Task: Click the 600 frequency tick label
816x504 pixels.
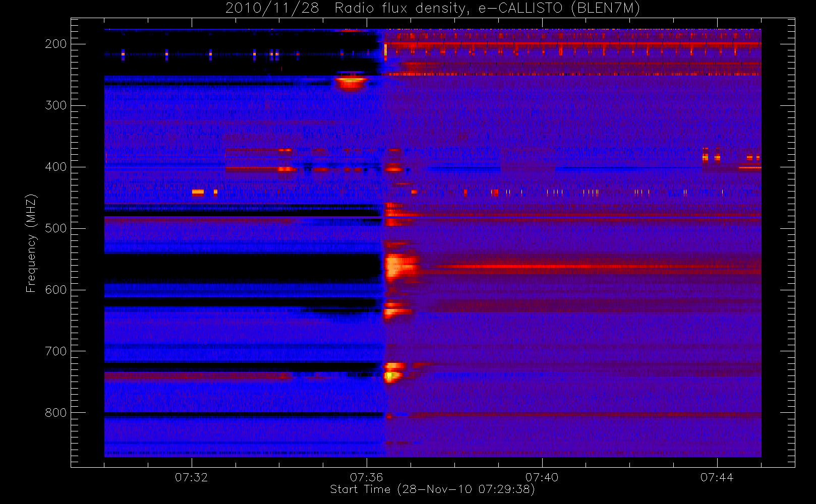Action: tap(55, 290)
